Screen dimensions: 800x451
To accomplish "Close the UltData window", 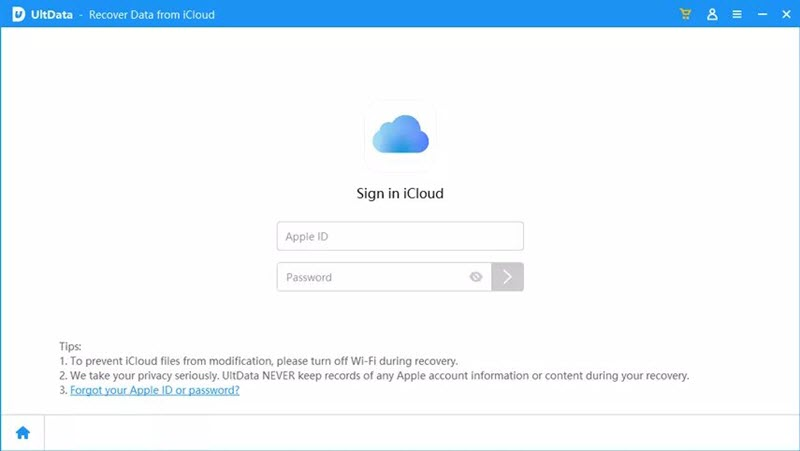I will coord(786,14).
